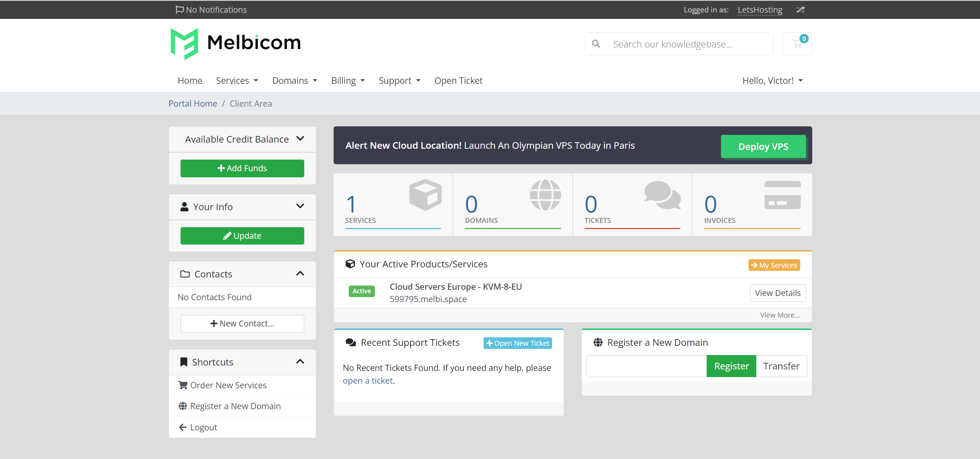Click the Update info button

242,236
